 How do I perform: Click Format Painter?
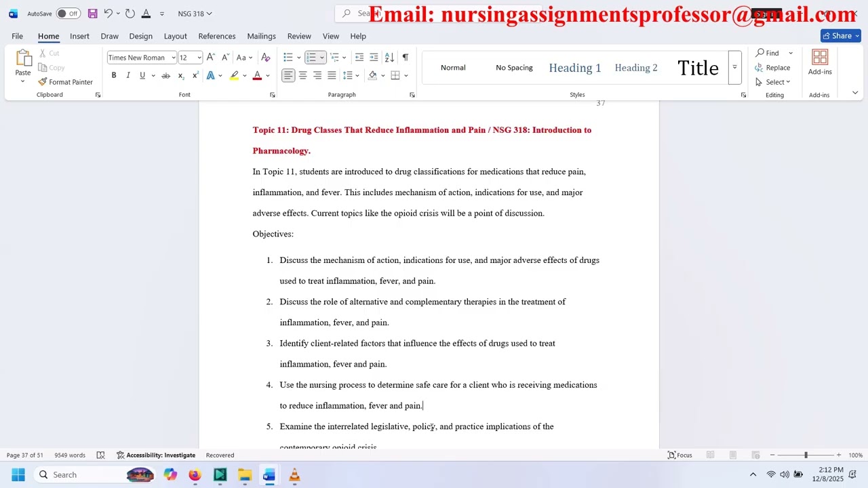pyautogui.click(x=66, y=82)
